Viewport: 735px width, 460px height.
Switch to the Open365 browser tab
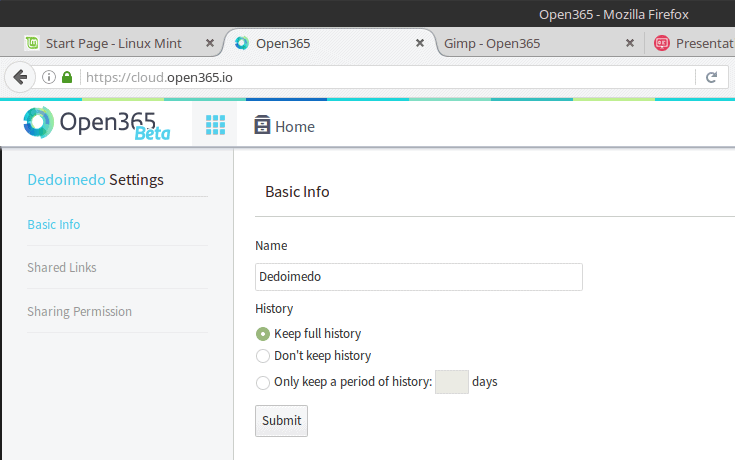pyautogui.click(x=328, y=44)
